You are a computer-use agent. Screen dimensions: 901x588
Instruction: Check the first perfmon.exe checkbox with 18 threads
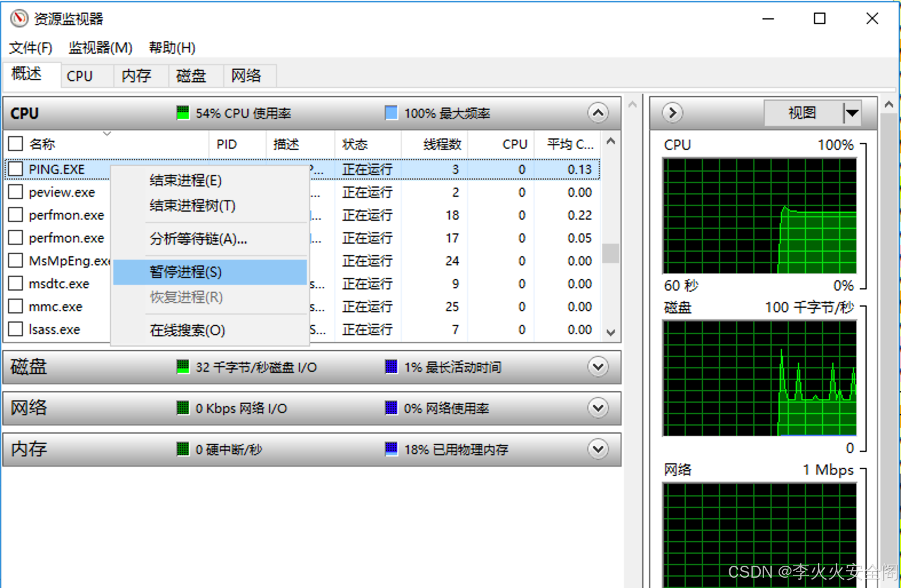[x=15, y=214]
